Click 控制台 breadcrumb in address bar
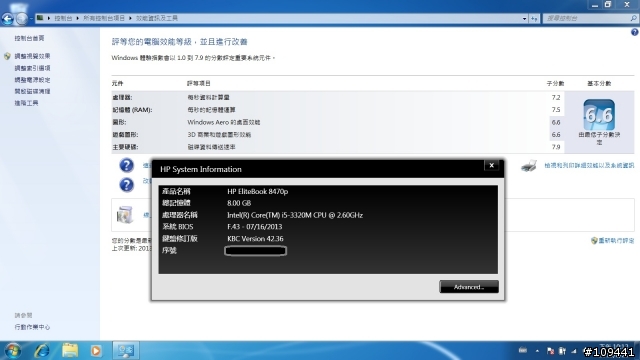Image resolution: width=640 pixels, height=360 pixels. pos(63,18)
